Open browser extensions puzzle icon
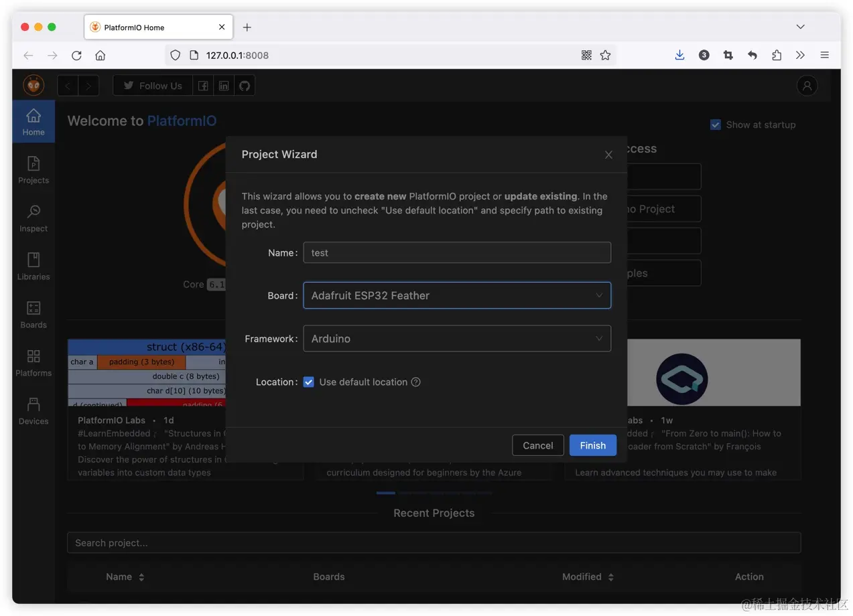The width and height of the screenshot is (853, 616). [776, 56]
